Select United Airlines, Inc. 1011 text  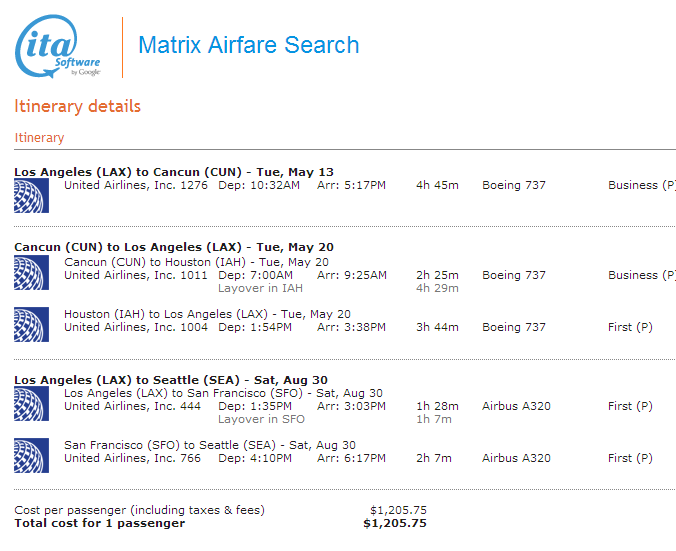(136, 275)
